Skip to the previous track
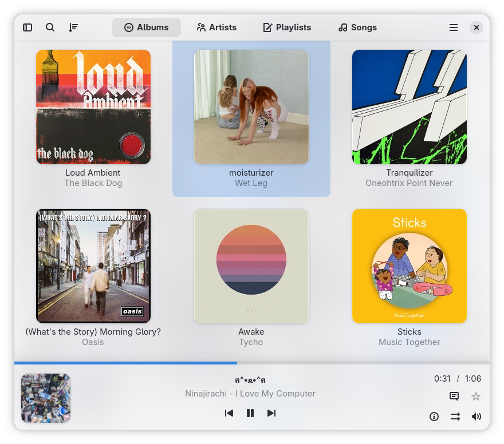 229,413
